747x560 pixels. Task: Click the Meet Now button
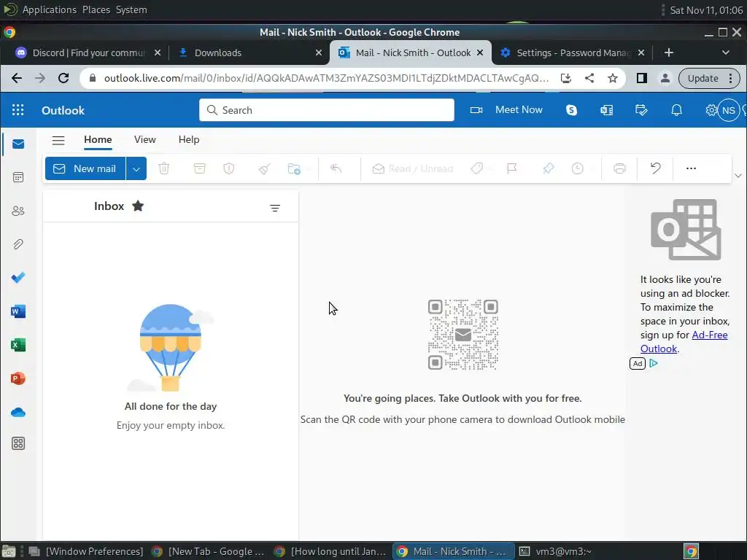[506, 110]
